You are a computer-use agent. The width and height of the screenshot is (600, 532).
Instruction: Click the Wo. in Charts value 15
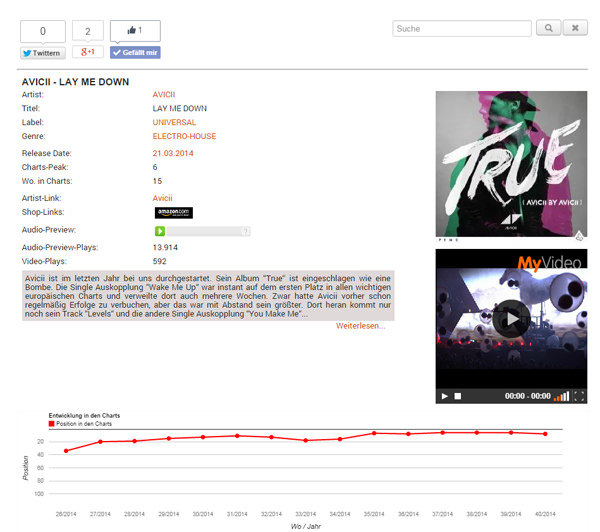coord(157,181)
